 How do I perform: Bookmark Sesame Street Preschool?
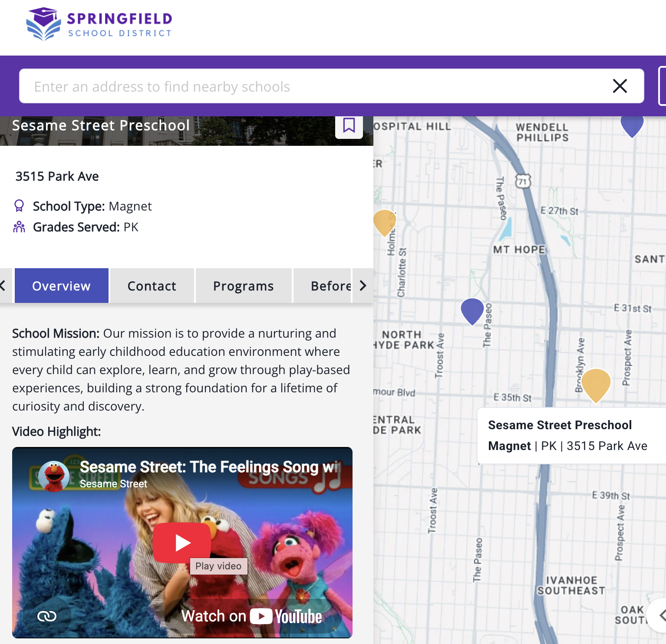(x=349, y=125)
